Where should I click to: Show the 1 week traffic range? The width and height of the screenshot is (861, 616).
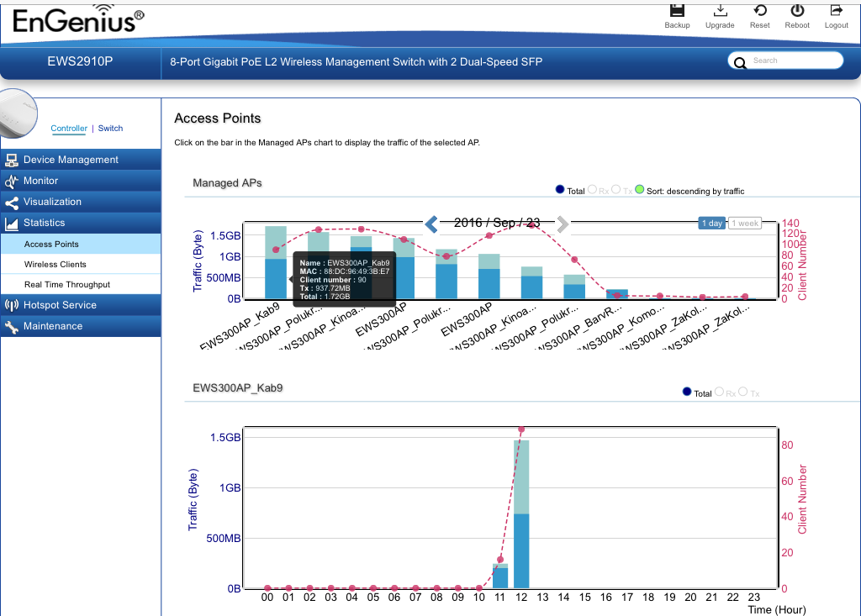[x=745, y=223]
